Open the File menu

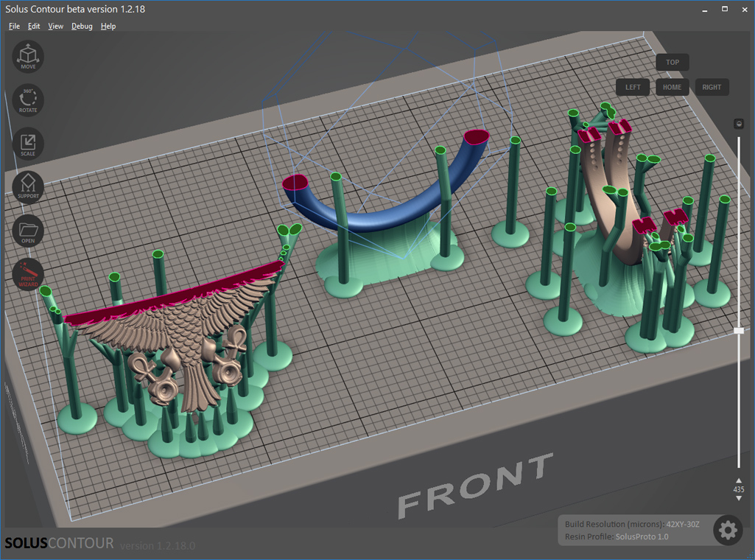tap(15, 26)
